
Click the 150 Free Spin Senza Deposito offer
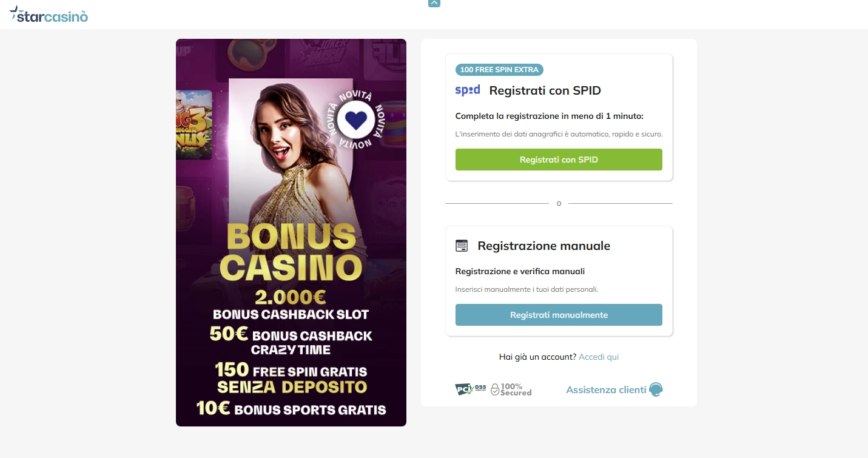291,378
